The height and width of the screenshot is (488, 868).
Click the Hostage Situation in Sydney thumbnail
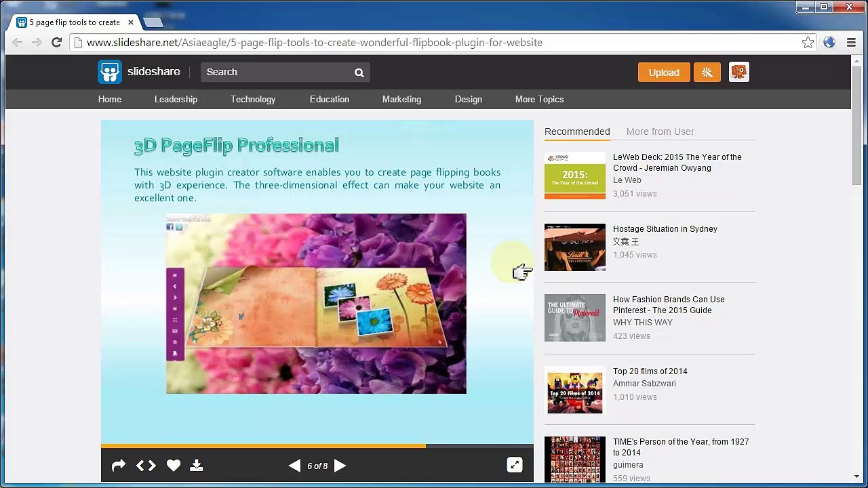[575, 247]
